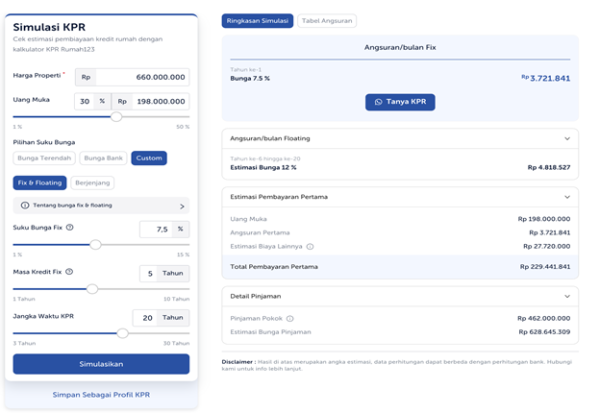
Task: Open Tentang bunga fix & floating arrow
Action: (182, 205)
